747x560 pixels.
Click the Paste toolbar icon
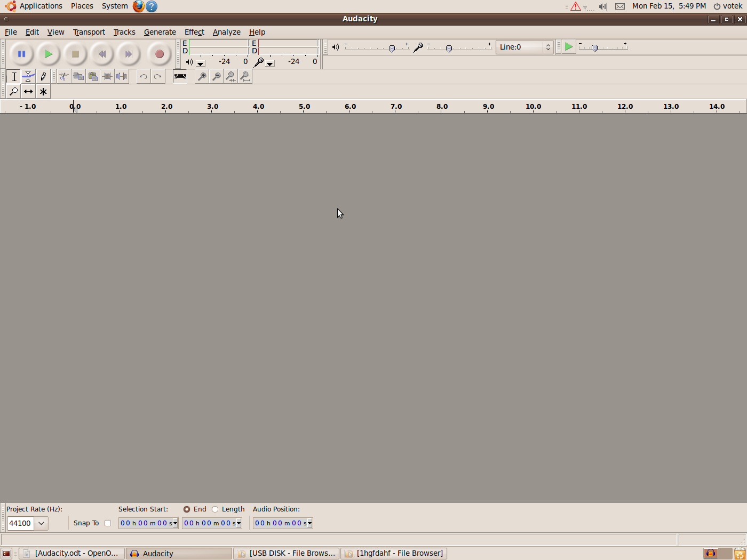93,76
